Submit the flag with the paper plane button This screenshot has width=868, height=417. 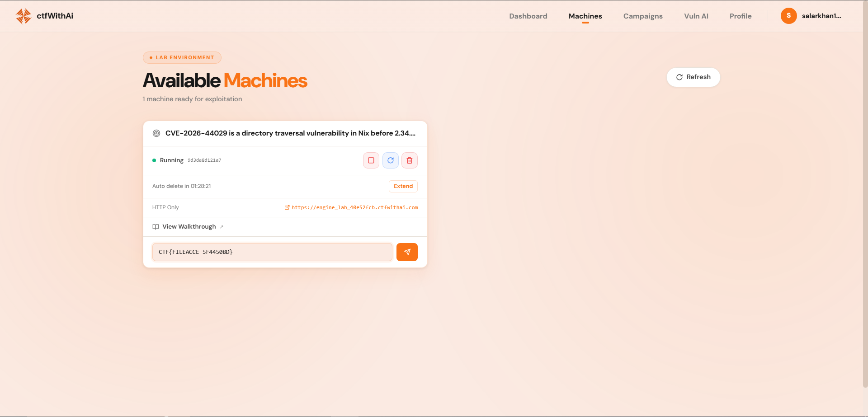407,252
